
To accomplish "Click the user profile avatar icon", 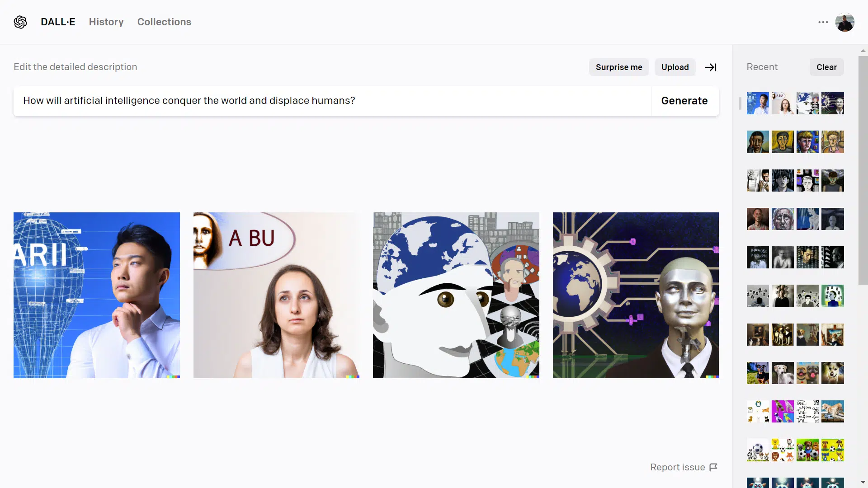I will pyautogui.click(x=845, y=22).
